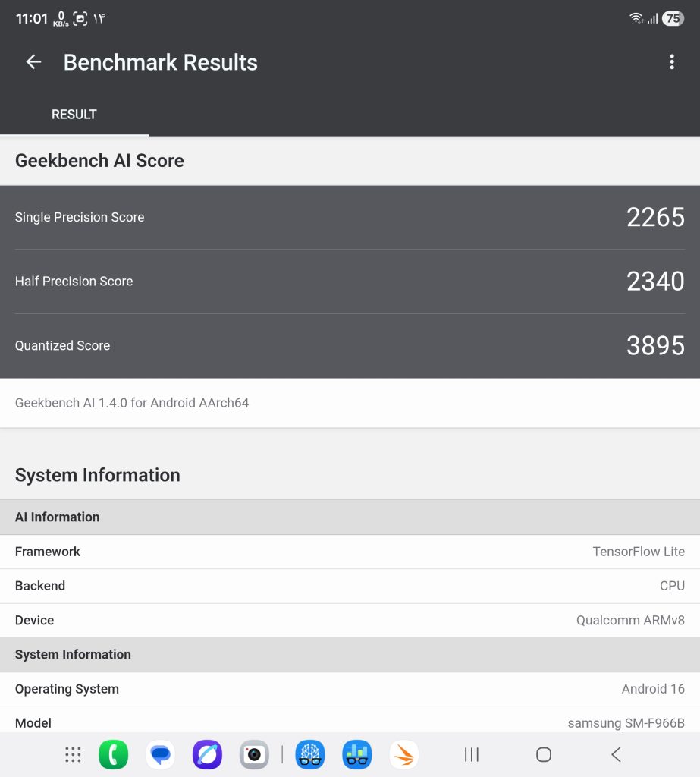
Task: Tap the recent apps navigation button
Action: coord(472,755)
